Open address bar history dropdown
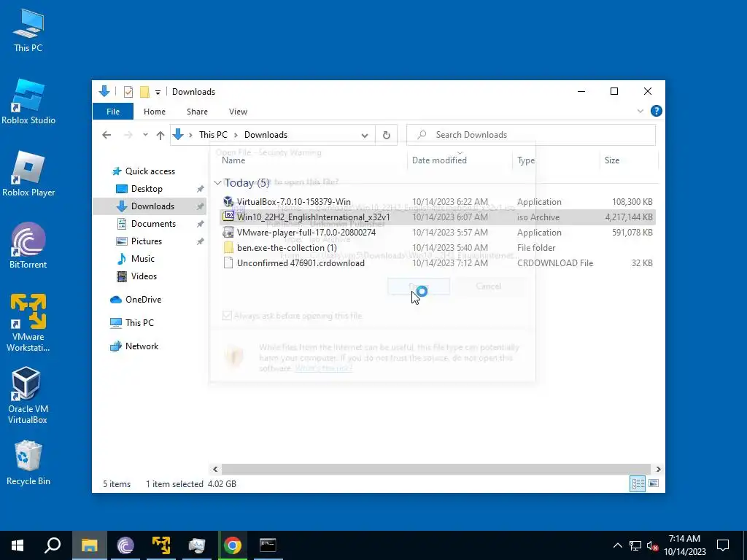This screenshot has height=560, width=747. (x=365, y=135)
